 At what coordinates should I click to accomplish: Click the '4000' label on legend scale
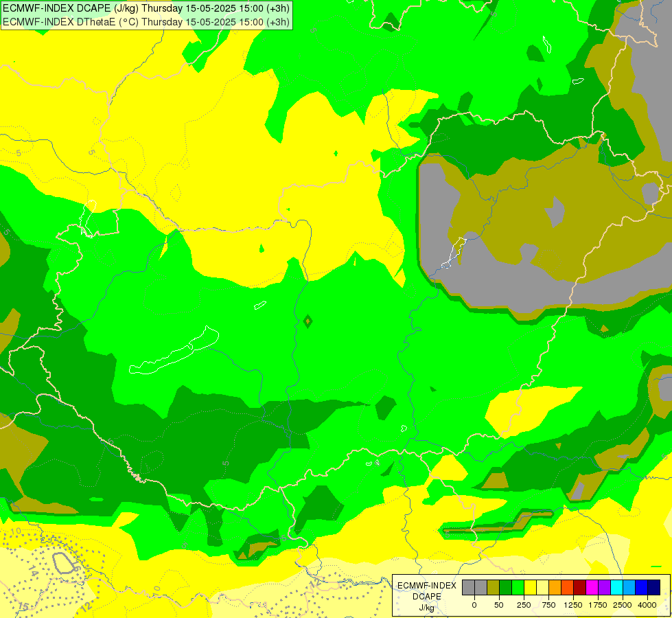pos(647,605)
